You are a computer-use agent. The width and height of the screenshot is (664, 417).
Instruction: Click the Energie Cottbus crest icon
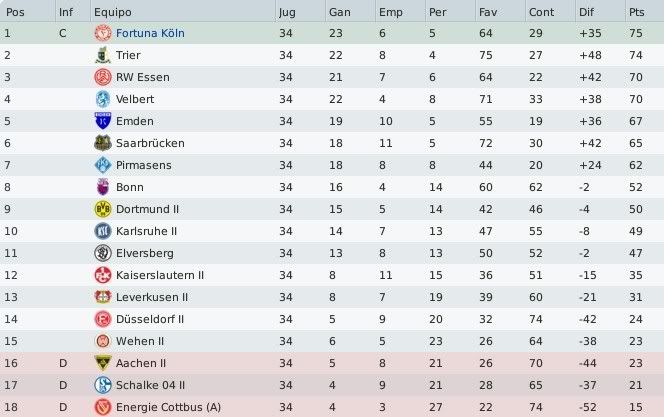point(103,407)
